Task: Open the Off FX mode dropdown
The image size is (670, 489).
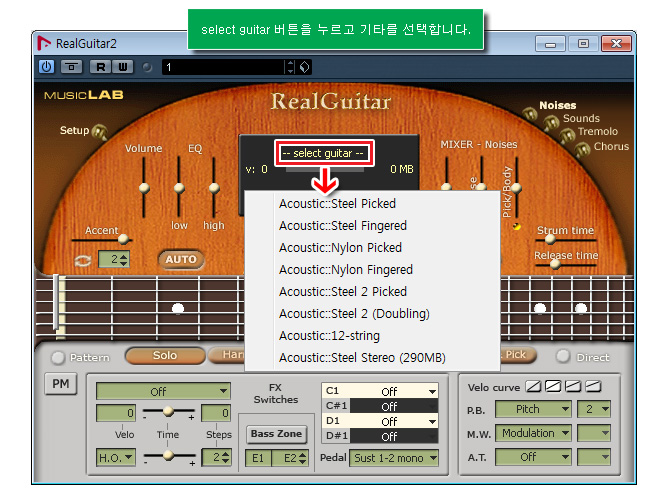Action: (x=163, y=391)
